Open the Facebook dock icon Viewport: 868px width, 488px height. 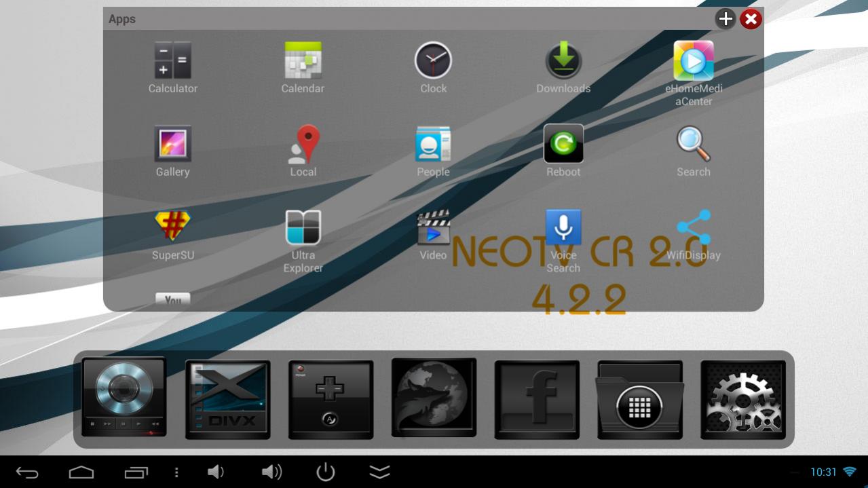click(x=537, y=400)
